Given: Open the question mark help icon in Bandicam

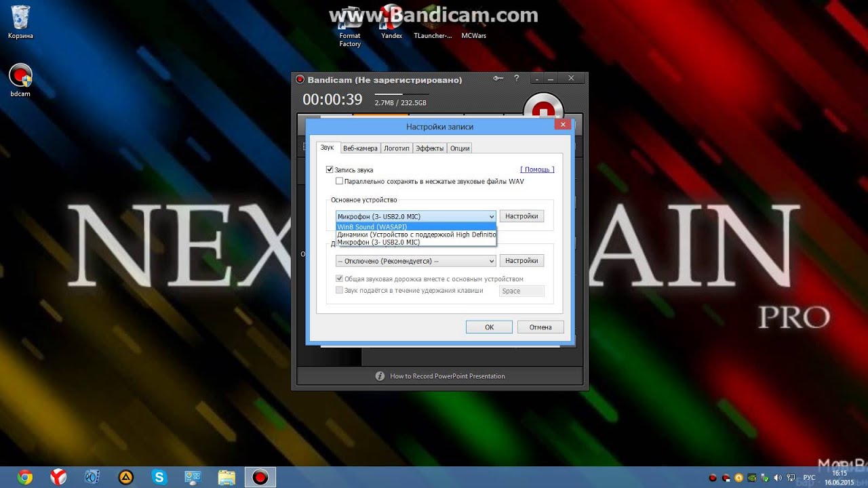Looking at the screenshot, I should pos(517,79).
